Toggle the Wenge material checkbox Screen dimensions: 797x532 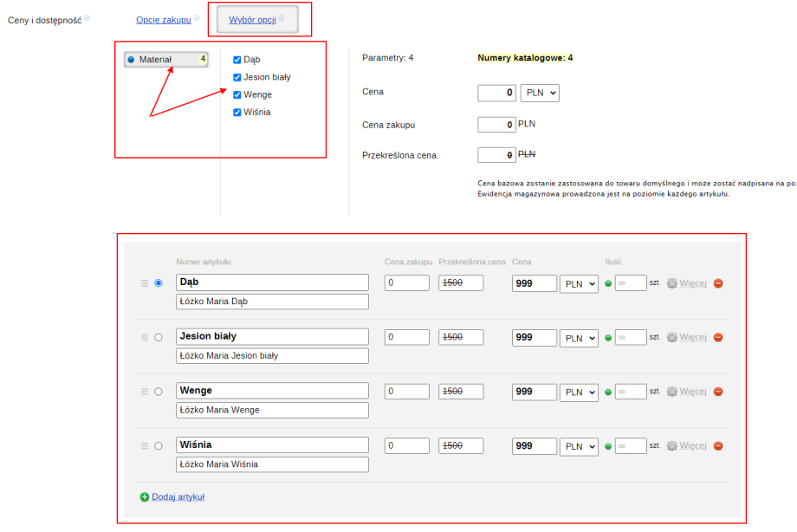tap(237, 94)
